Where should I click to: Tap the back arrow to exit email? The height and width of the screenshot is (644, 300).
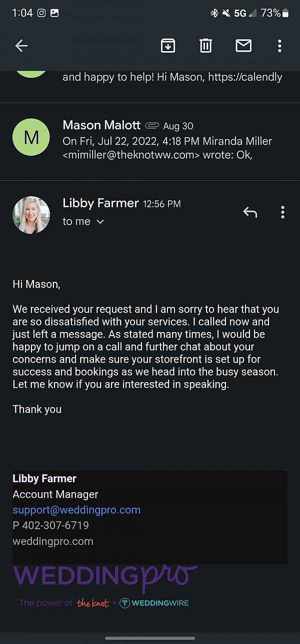pyautogui.click(x=21, y=46)
